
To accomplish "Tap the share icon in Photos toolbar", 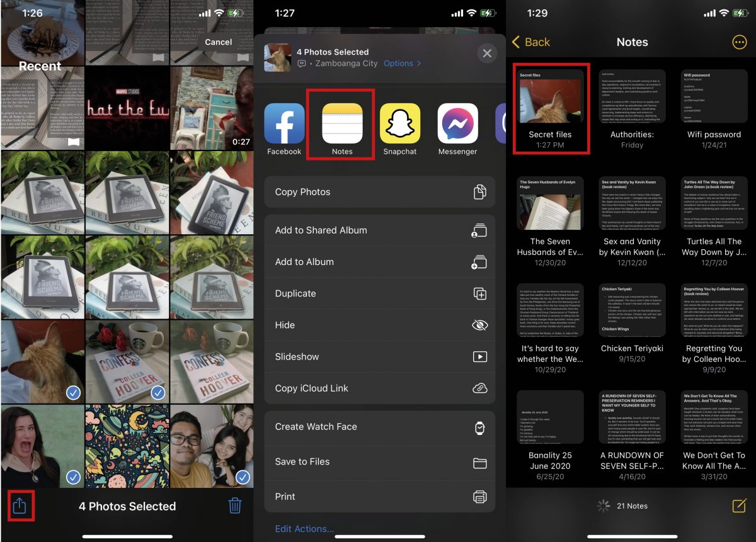I will coord(20,506).
